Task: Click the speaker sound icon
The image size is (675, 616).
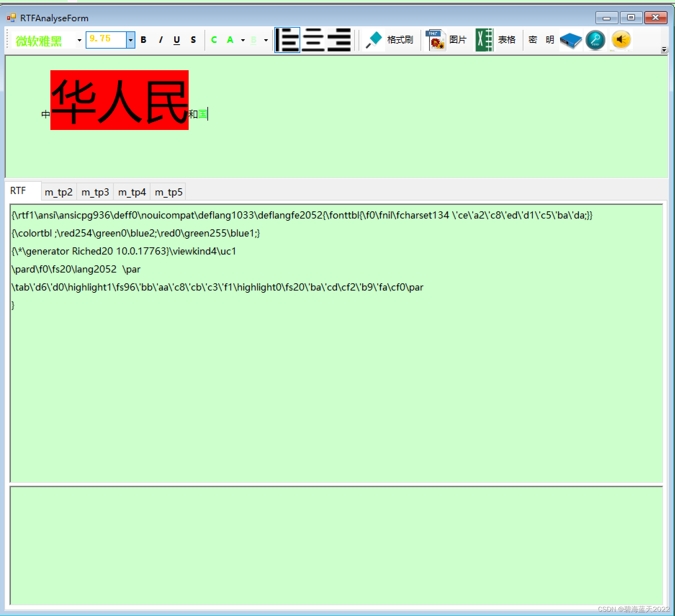Action: (x=621, y=40)
